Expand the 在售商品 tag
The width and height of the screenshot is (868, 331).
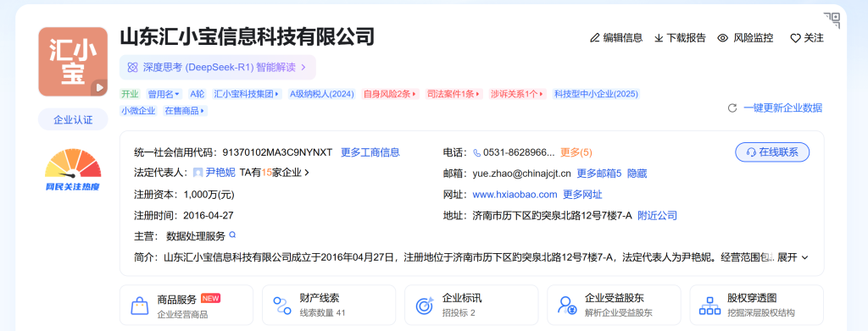pos(185,111)
